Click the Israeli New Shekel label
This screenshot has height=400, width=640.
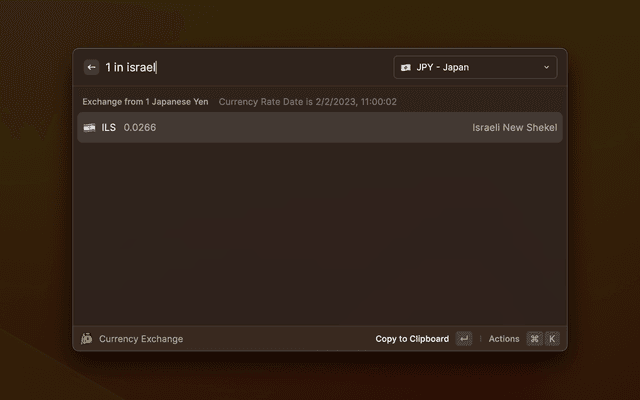[x=513, y=127]
